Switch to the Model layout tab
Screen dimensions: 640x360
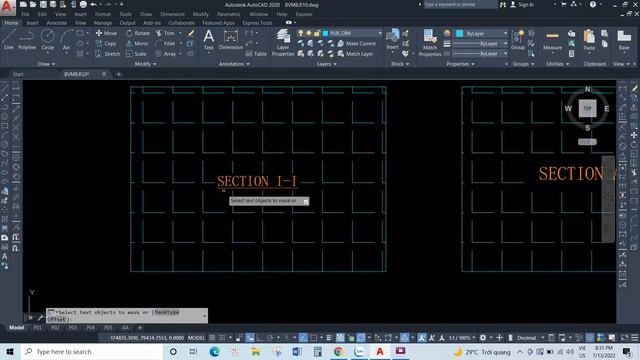click(16, 327)
